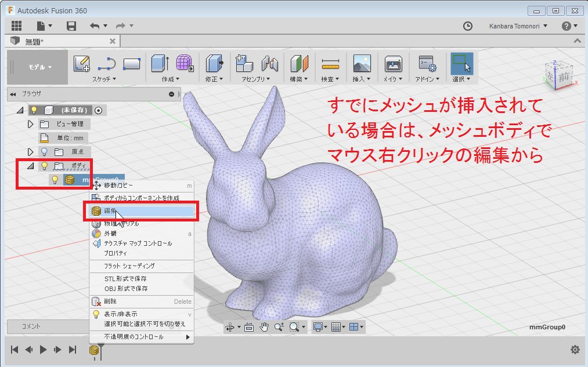Click the 3D Print make icon

point(393,64)
